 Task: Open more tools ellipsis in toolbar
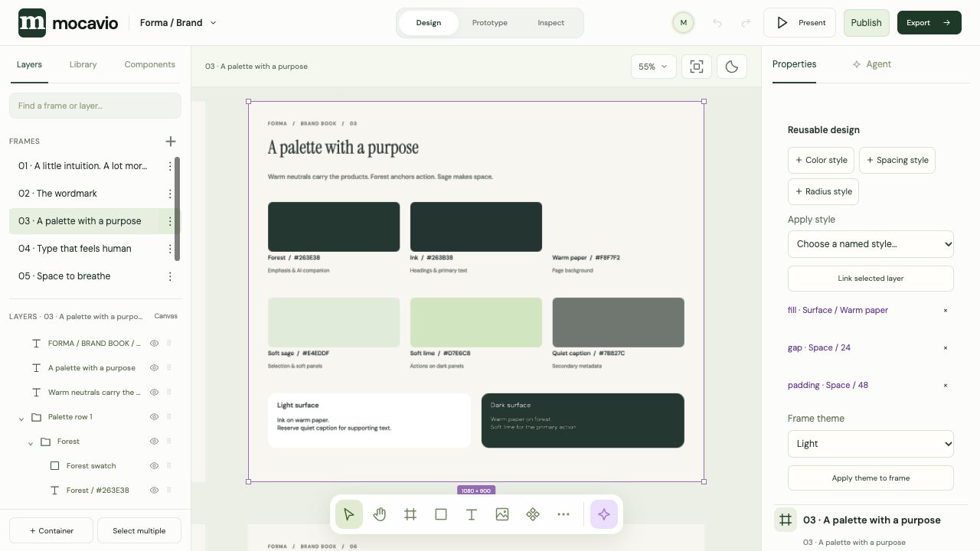tap(563, 515)
